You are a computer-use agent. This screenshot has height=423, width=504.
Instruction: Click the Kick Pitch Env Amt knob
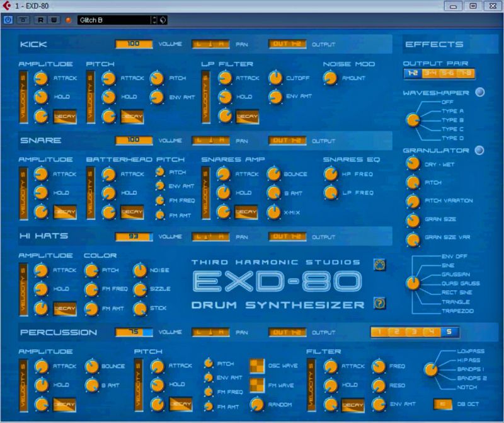click(x=157, y=97)
